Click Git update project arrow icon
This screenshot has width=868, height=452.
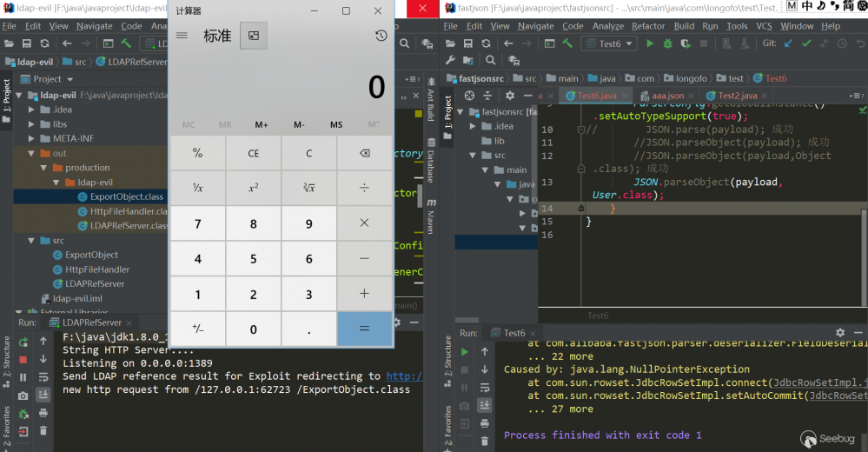pyautogui.click(x=787, y=43)
